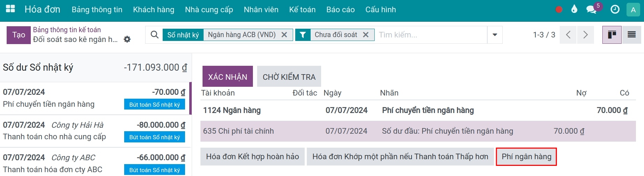Click Bút toán Sổ nhật ký for -70.000
The image size is (644, 176).
pyautogui.click(x=155, y=104)
